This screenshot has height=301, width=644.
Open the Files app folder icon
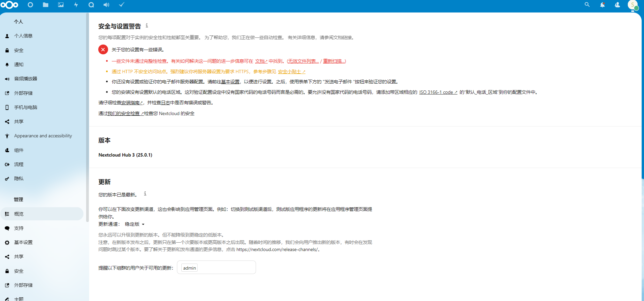pyautogui.click(x=46, y=5)
